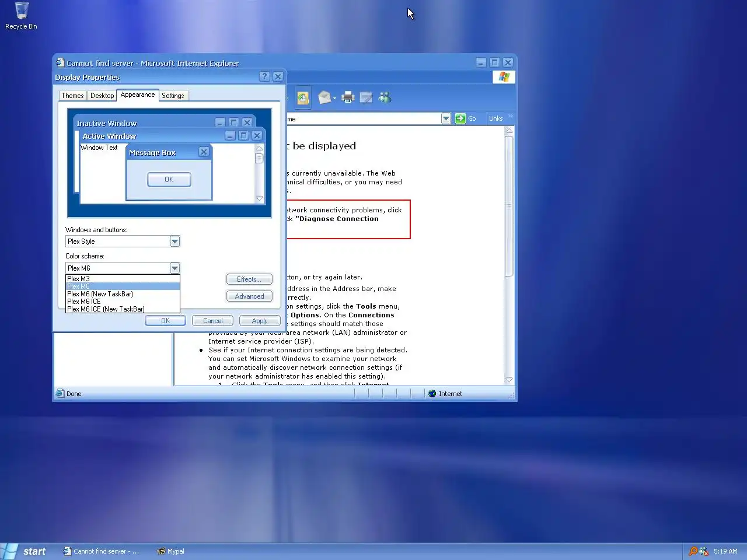Click the Print toolbar icon
Image resolution: width=747 pixels, height=560 pixels.
(x=348, y=97)
